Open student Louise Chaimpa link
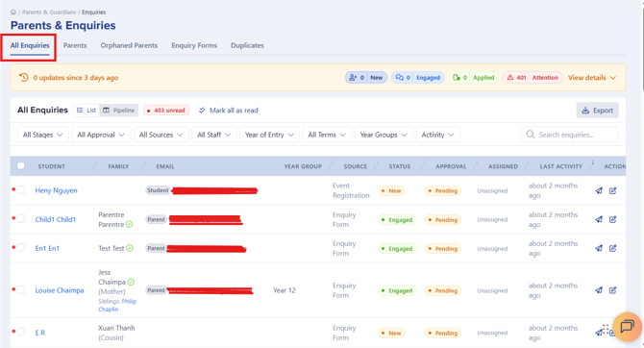 pyautogui.click(x=60, y=290)
